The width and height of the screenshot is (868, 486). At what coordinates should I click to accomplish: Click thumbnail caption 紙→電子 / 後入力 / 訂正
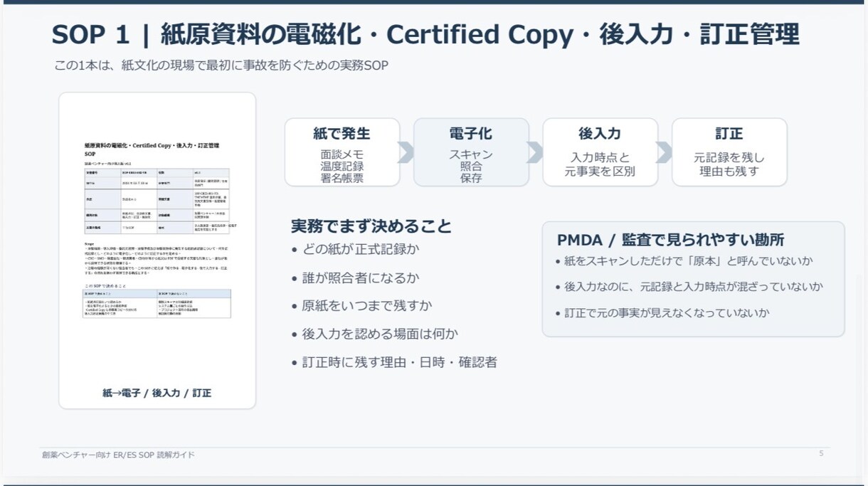[x=157, y=393]
